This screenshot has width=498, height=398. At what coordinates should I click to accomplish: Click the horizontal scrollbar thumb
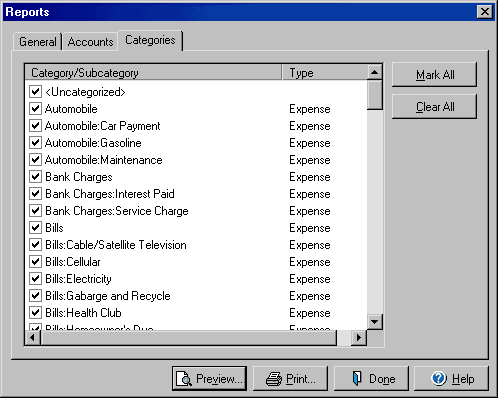pos(189,337)
